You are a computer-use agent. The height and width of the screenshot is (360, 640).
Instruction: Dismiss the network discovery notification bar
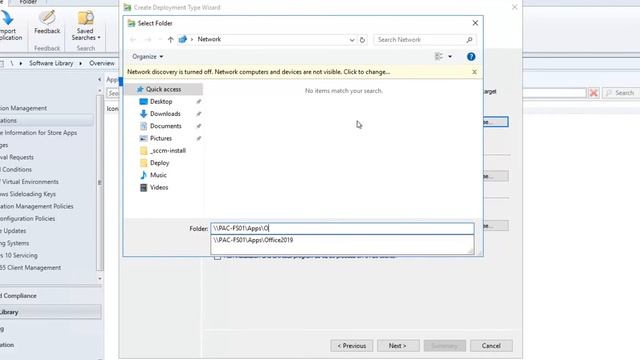tap(474, 72)
